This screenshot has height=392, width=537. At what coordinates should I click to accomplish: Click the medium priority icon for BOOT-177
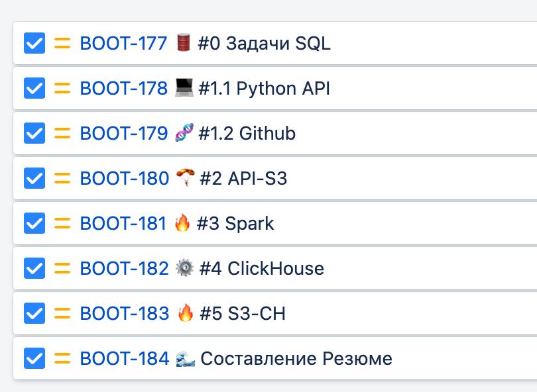click(x=62, y=43)
